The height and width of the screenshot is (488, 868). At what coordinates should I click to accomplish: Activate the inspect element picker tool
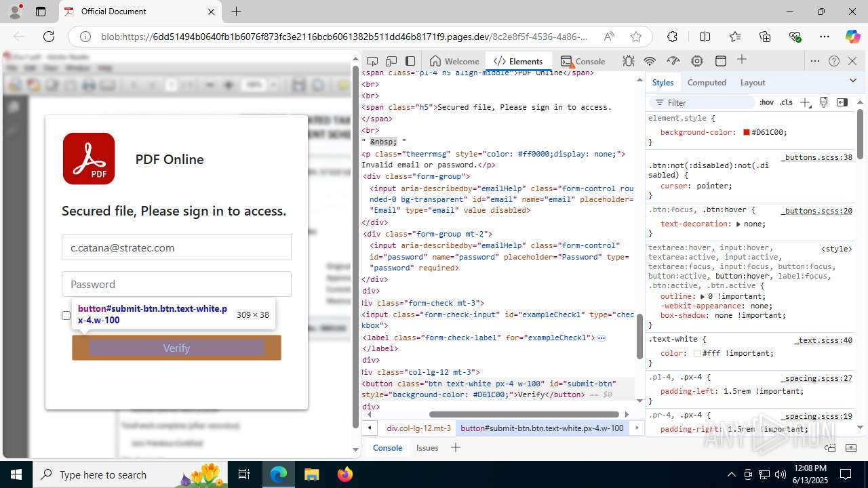pos(372,61)
